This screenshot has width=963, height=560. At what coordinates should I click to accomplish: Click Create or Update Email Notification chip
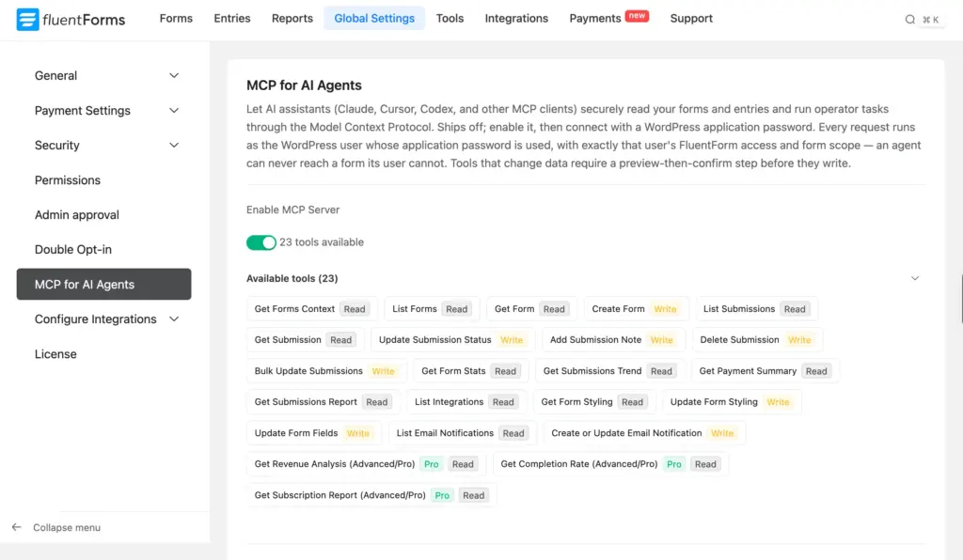pos(643,433)
